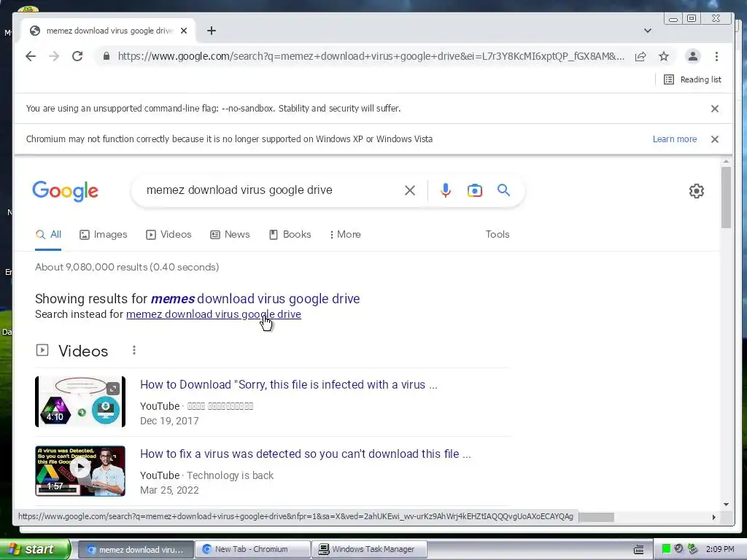747x560 pixels.
Task: Bookmark this page with the star
Action: (664, 56)
